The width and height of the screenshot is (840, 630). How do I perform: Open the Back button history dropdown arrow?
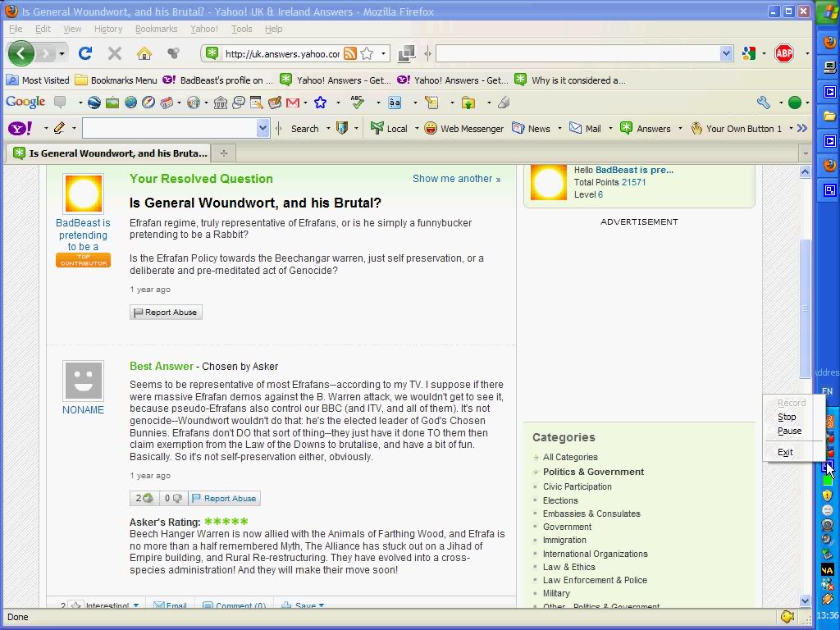pyautogui.click(x=62, y=53)
